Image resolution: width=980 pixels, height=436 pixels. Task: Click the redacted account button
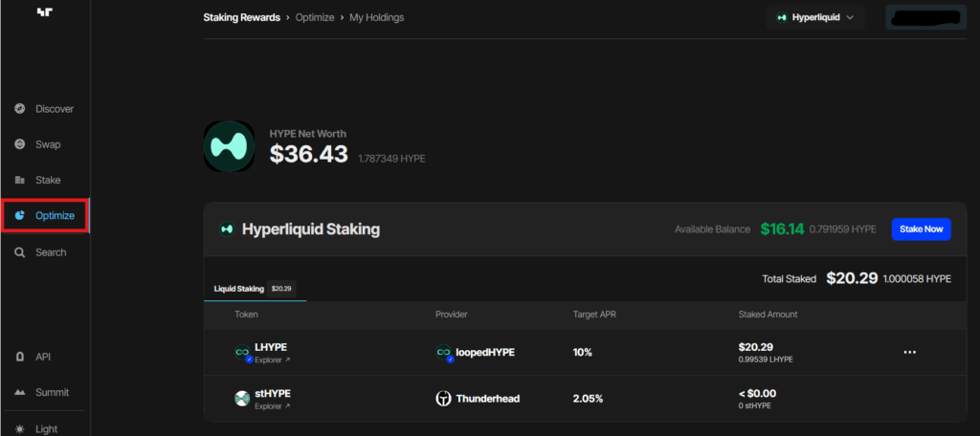pyautogui.click(x=926, y=17)
